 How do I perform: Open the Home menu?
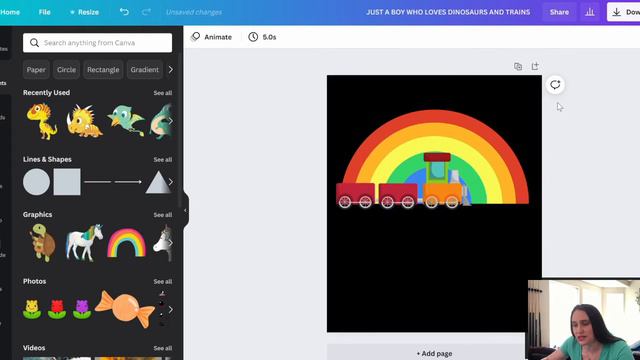click(10, 12)
